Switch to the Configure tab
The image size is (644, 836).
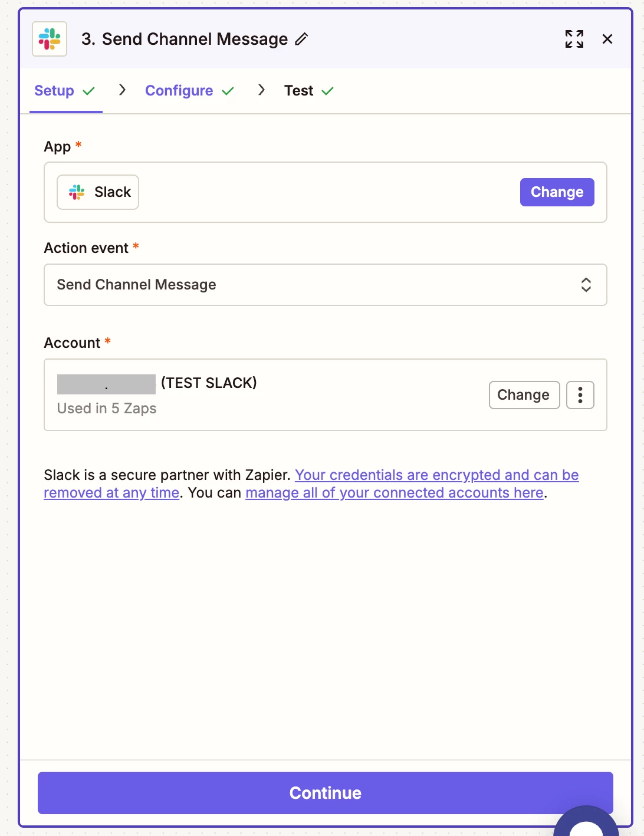click(179, 91)
